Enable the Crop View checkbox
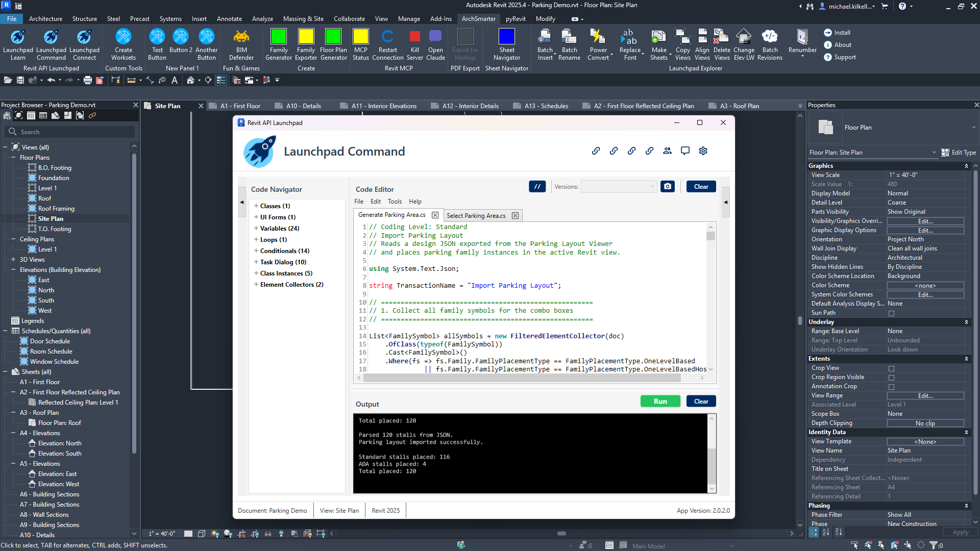 point(891,368)
